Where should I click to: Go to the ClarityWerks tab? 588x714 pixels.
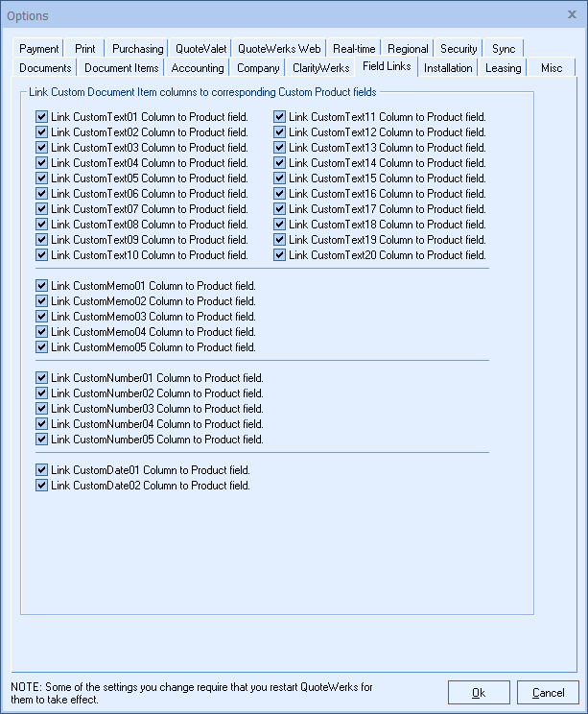tap(321, 68)
